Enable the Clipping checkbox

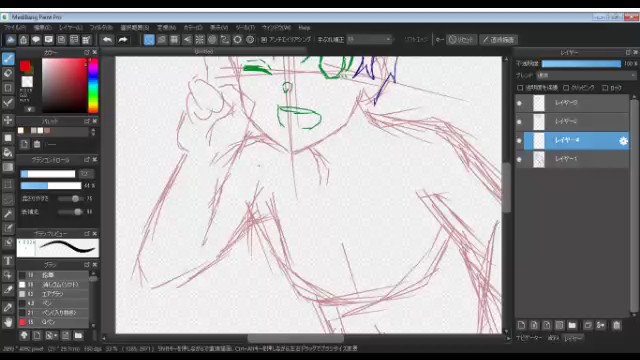pyautogui.click(x=566, y=88)
